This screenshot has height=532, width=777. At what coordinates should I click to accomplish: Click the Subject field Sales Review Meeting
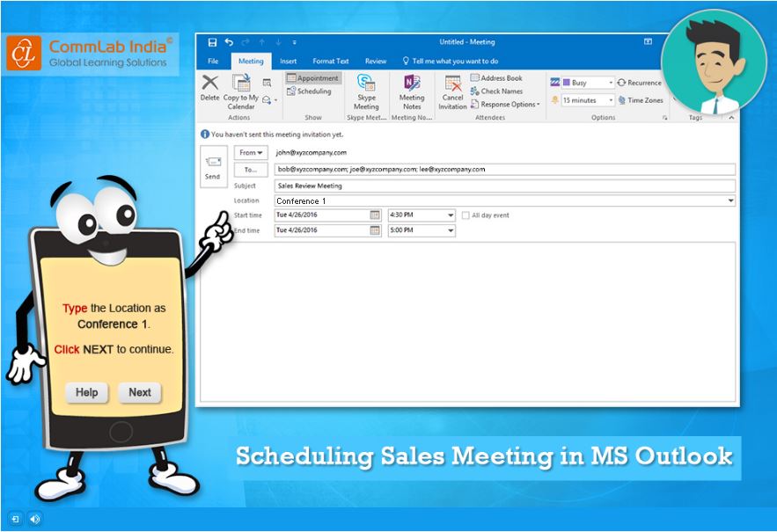point(504,186)
